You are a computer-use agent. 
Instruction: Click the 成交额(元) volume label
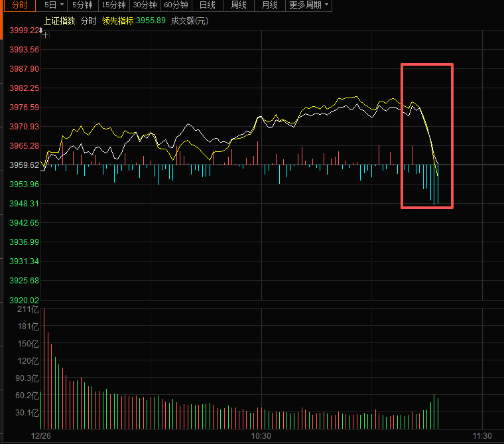point(189,21)
